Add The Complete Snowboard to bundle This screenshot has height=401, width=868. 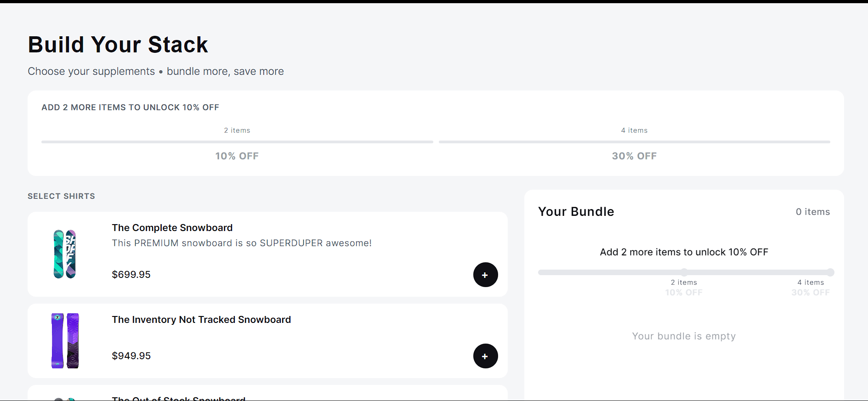[x=485, y=275]
